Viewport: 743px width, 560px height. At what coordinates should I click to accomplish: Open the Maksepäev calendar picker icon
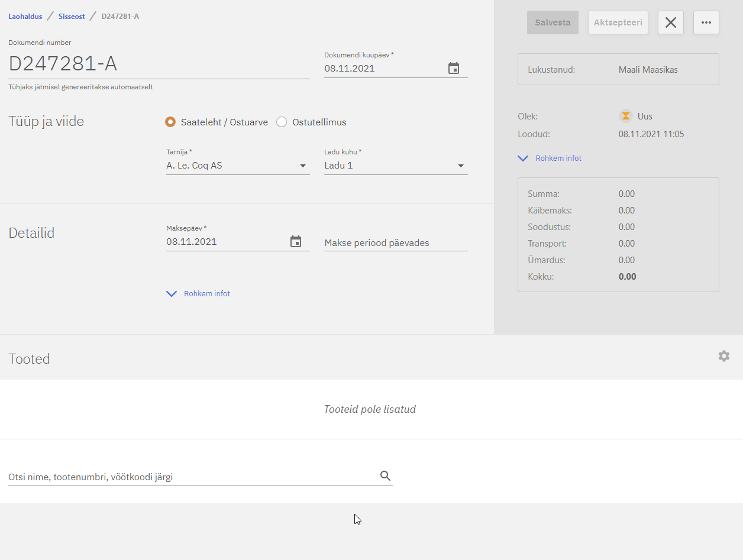click(x=296, y=242)
